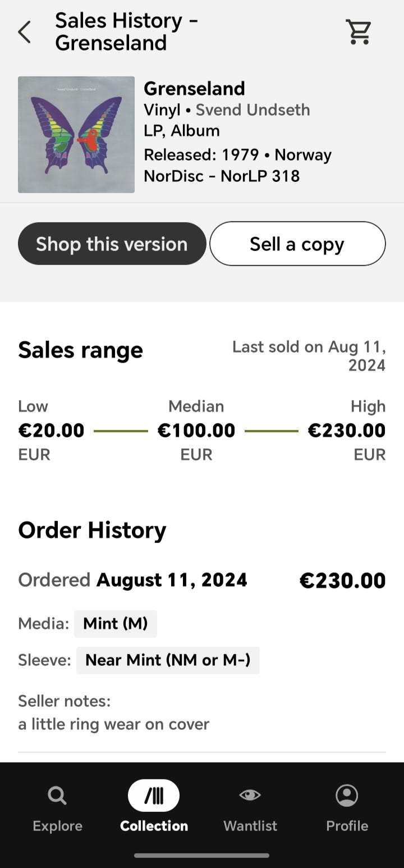Select the Wantlist tab label
Screen dimensions: 404x868
pyautogui.click(x=250, y=826)
